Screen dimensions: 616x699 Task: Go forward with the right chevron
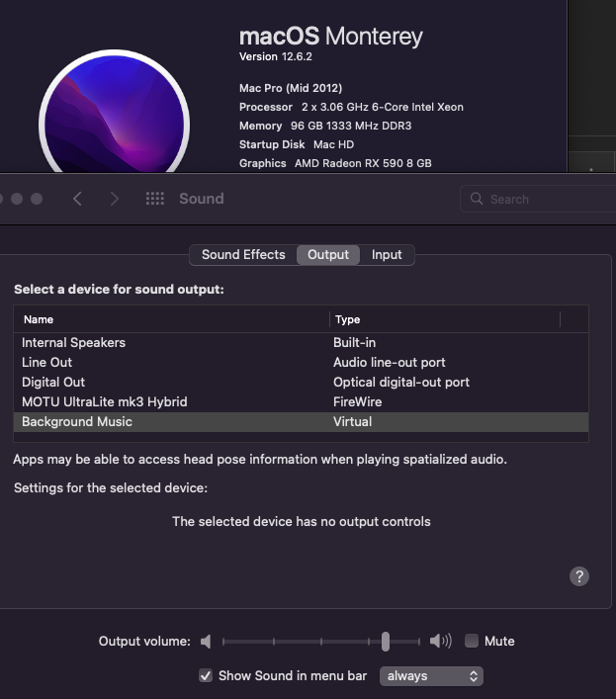[115, 199]
